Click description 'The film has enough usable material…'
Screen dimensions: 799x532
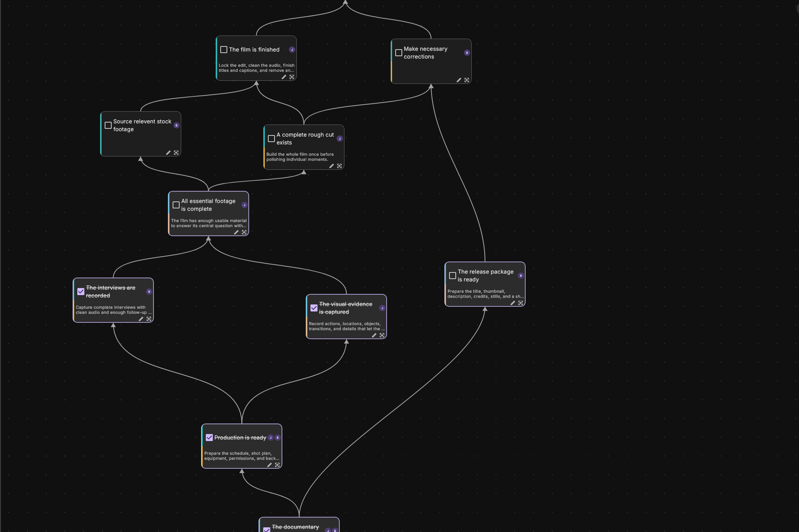[x=209, y=223]
